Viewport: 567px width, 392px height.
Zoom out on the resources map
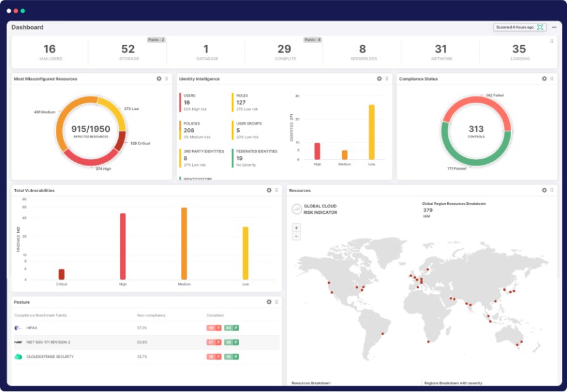(296, 236)
